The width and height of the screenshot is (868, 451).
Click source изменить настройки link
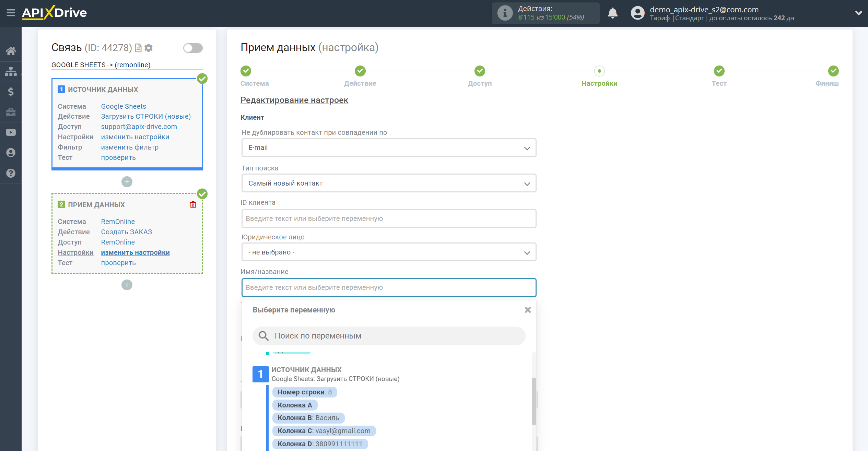135,137
